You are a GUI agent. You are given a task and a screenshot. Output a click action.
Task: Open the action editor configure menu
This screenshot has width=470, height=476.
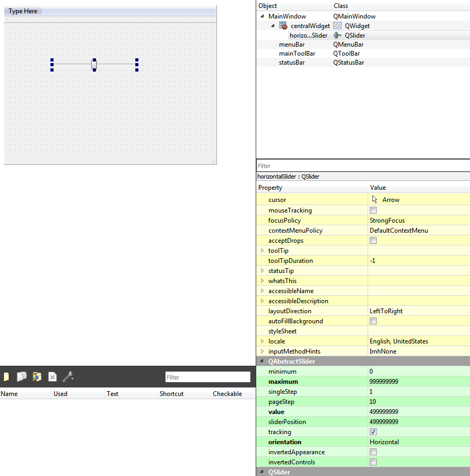(68, 377)
